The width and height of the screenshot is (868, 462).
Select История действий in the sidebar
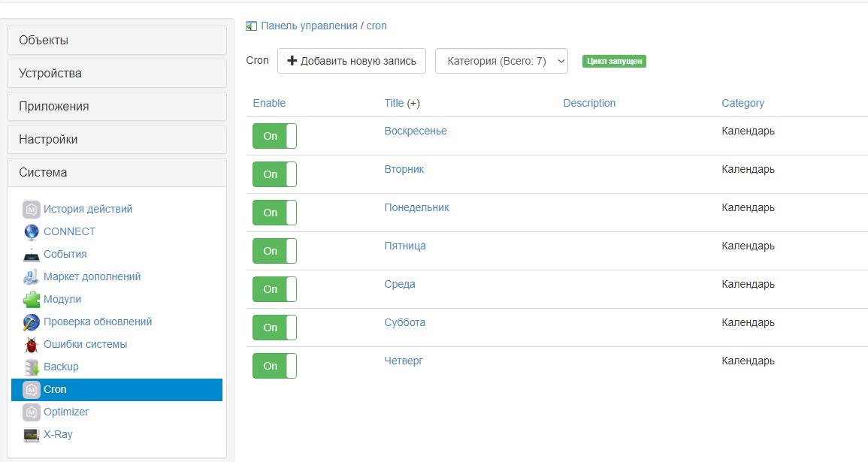(x=87, y=209)
